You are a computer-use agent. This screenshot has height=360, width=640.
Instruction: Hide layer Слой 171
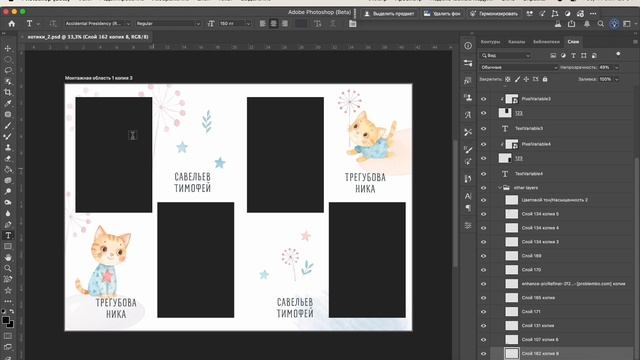coord(484,312)
